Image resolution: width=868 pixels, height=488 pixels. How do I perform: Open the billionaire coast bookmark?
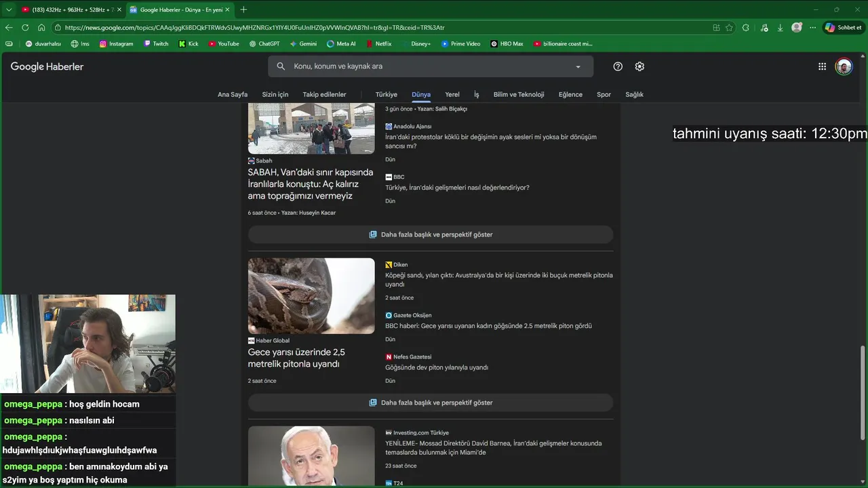tap(563, 43)
